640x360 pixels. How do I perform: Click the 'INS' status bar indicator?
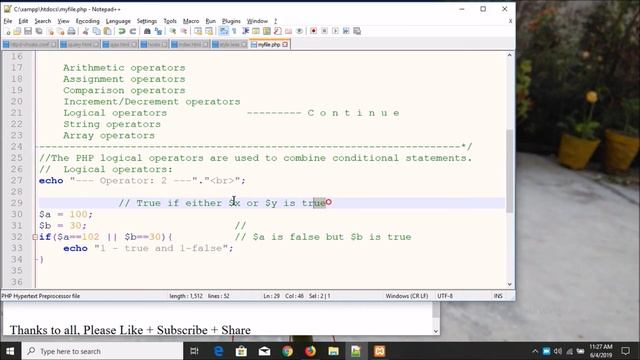pyautogui.click(x=498, y=296)
